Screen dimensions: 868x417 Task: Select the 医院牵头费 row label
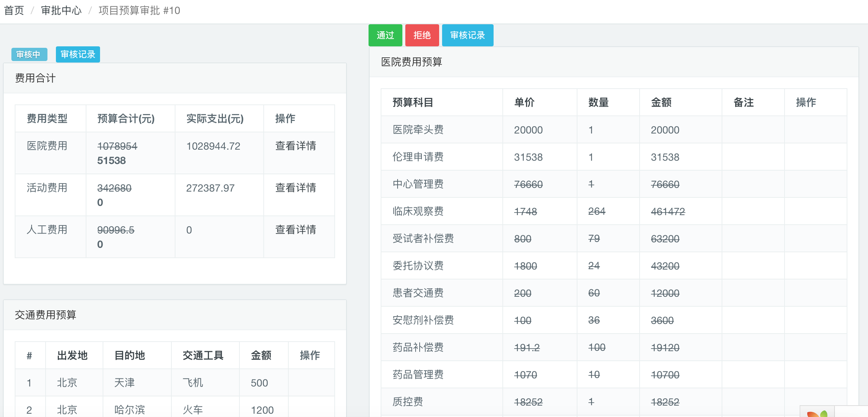[x=418, y=130]
